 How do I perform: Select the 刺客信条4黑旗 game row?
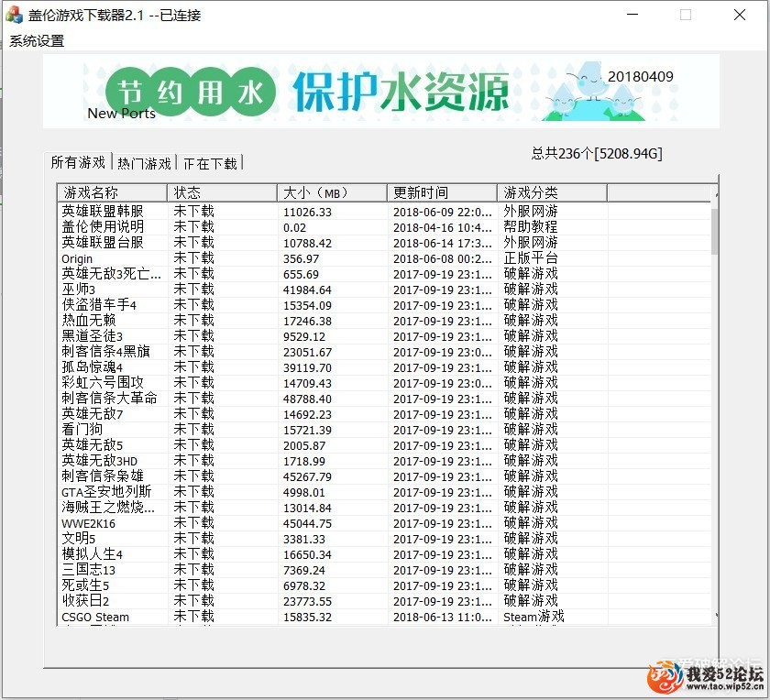[x=384, y=352]
